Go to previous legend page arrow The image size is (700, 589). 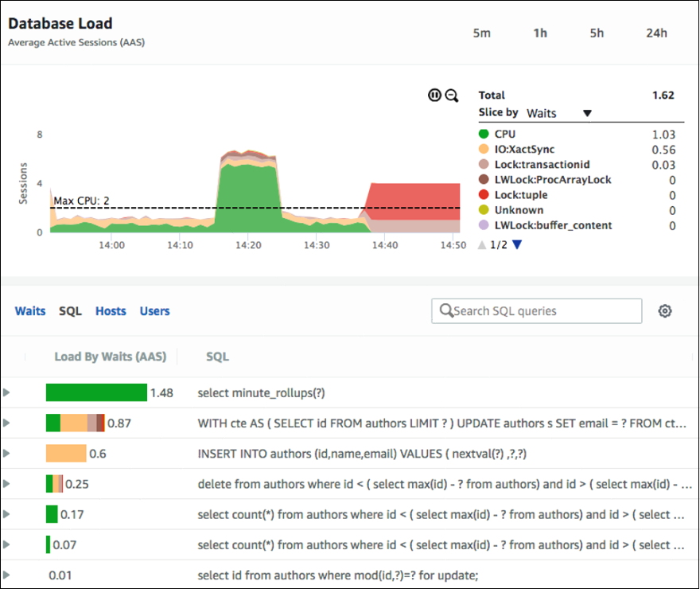[x=481, y=245]
